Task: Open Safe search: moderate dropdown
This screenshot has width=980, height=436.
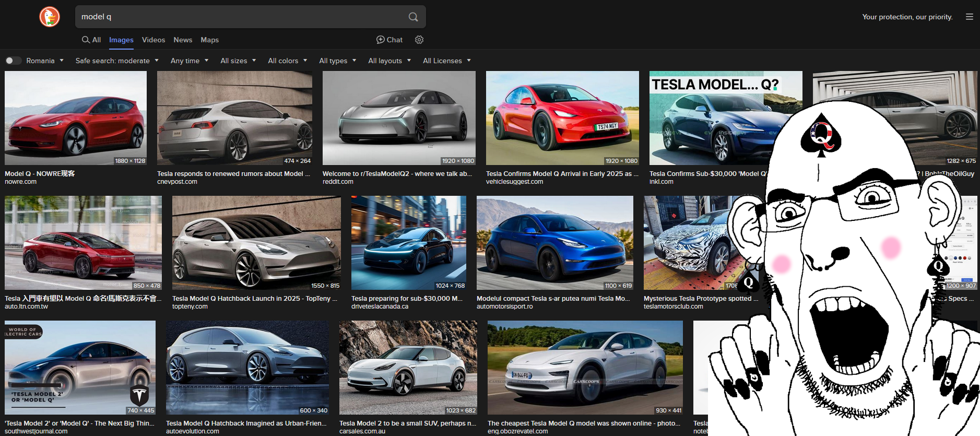Action: [x=117, y=61]
